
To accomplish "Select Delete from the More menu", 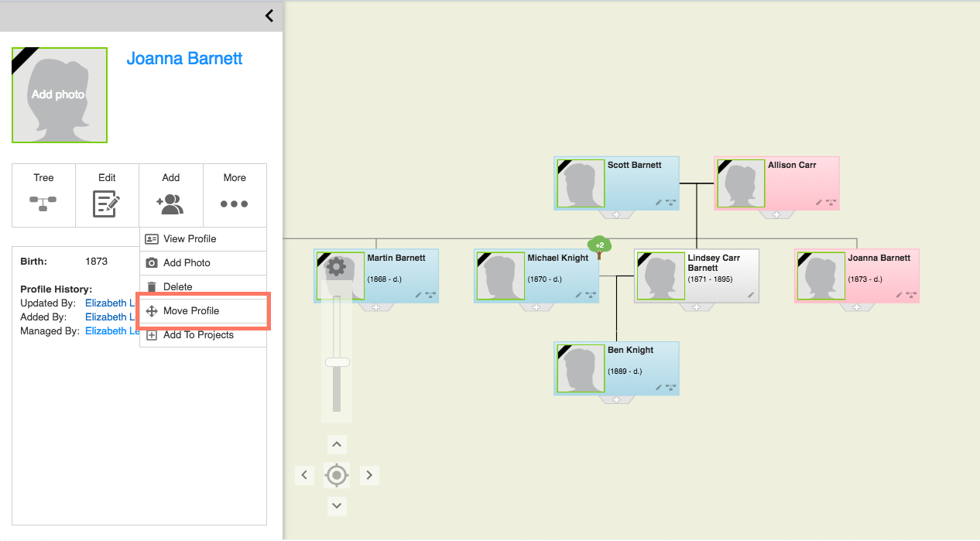I will coord(177,287).
